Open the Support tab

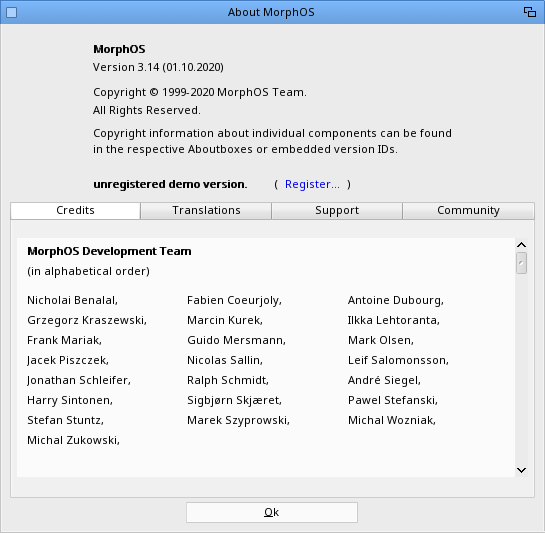[337, 211]
